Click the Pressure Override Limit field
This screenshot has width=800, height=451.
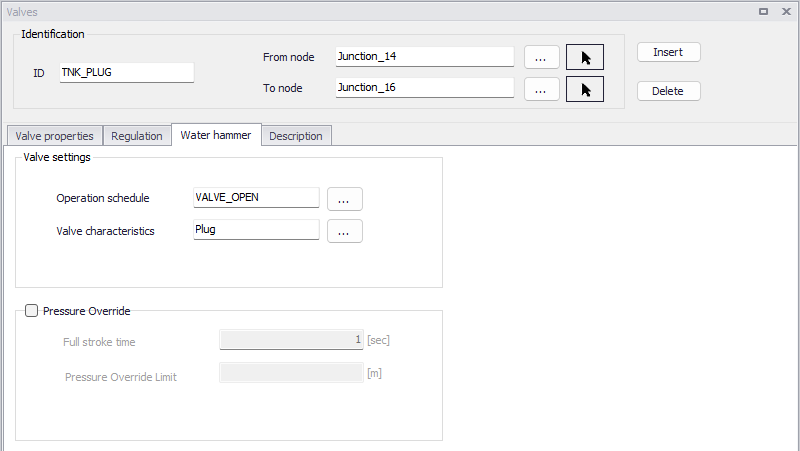pos(291,373)
